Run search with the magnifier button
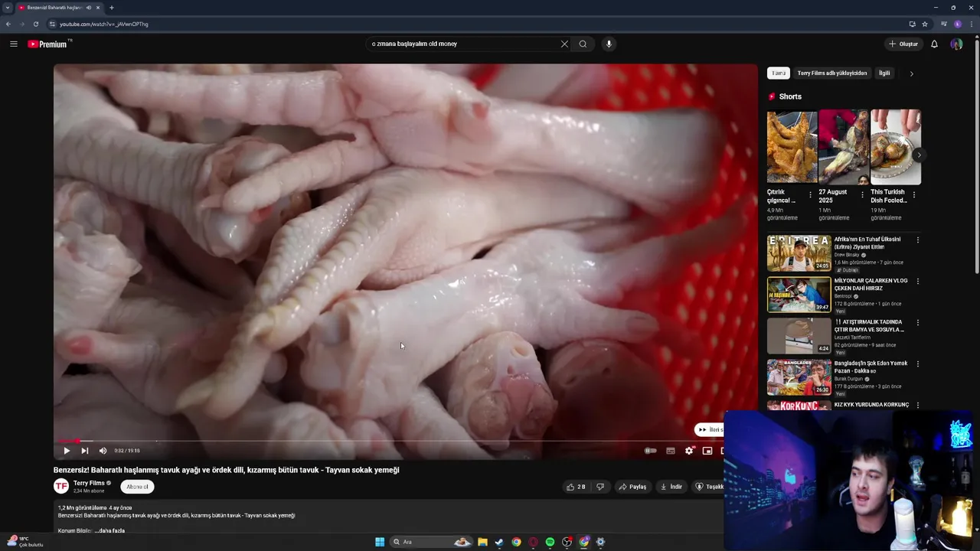This screenshot has width=980, height=551. pos(583,44)
